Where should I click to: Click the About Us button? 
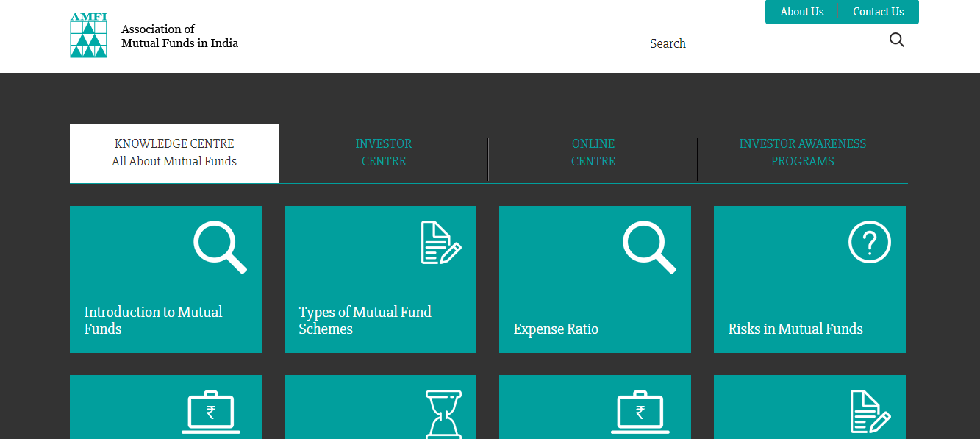(801, 12)
